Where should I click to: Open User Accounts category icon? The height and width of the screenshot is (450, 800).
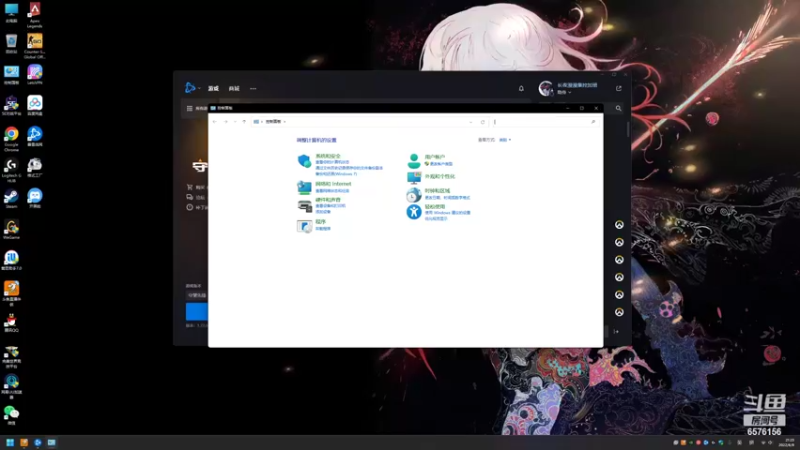click(x=414, y=161)
